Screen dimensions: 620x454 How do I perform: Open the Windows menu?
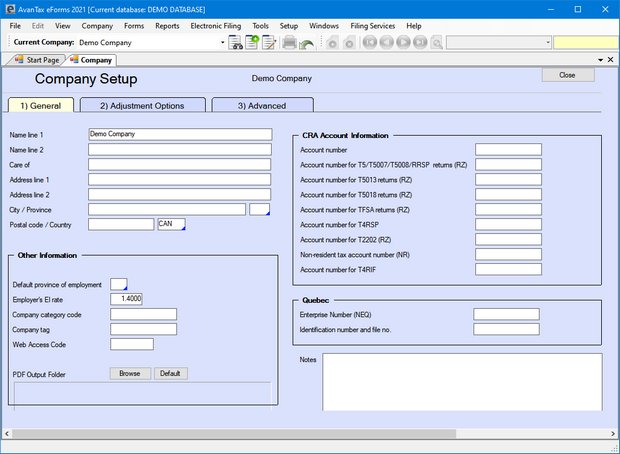click(x=323, y=26)
